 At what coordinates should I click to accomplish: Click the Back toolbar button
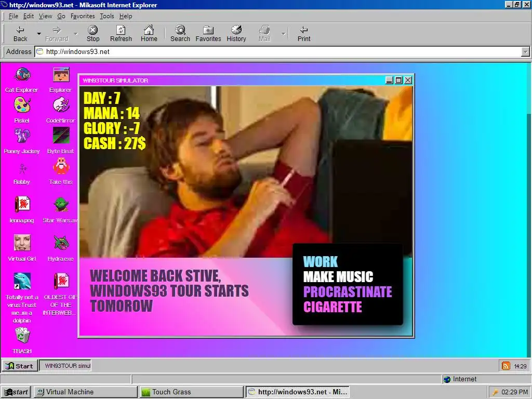[x=20, y=34]
